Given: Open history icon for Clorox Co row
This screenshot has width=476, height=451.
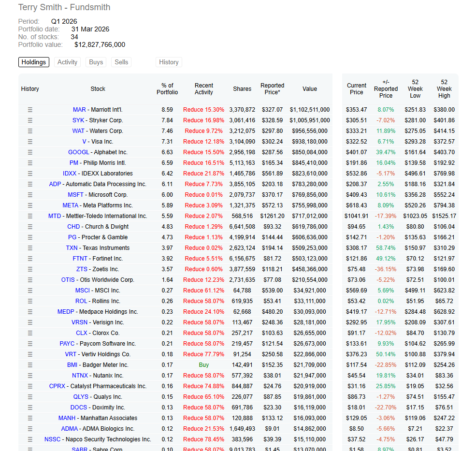Looking at the screenshot, I should click(30, 333).
